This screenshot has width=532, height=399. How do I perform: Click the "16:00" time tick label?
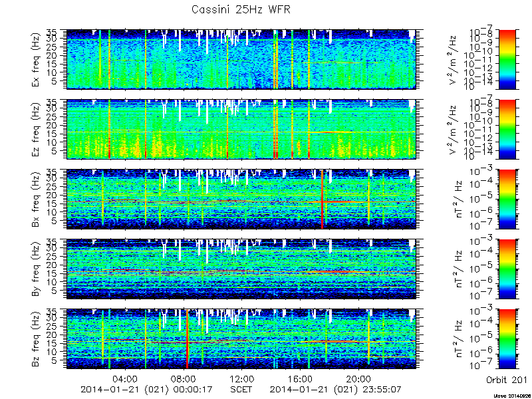[x=300, y=378]
